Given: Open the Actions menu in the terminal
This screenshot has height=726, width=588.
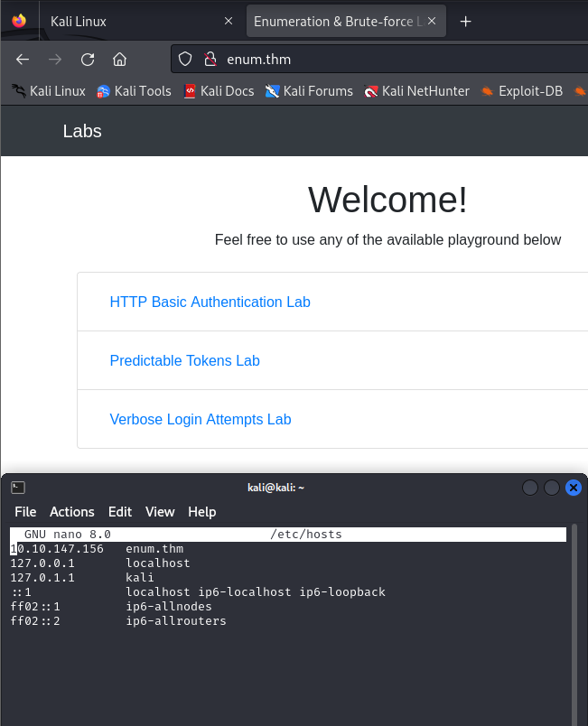Looking at the screenshot, I should pyautogui.click(x=71, y=512).
